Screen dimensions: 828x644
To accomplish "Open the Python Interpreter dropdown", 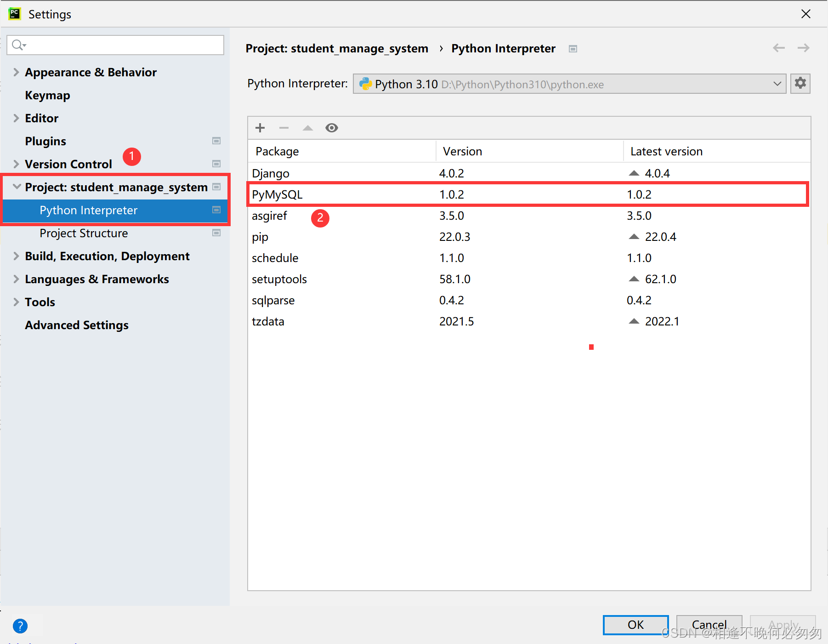I will click(x=569, y=84).
